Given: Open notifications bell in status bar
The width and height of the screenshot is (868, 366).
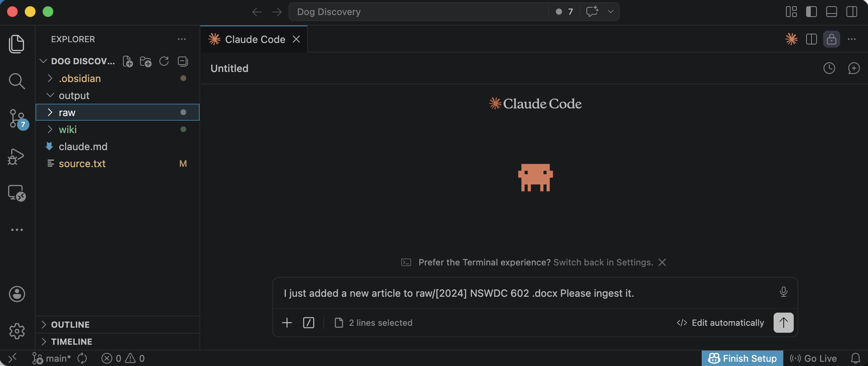Looking at the screenshot, I should [x=856, y=359].
